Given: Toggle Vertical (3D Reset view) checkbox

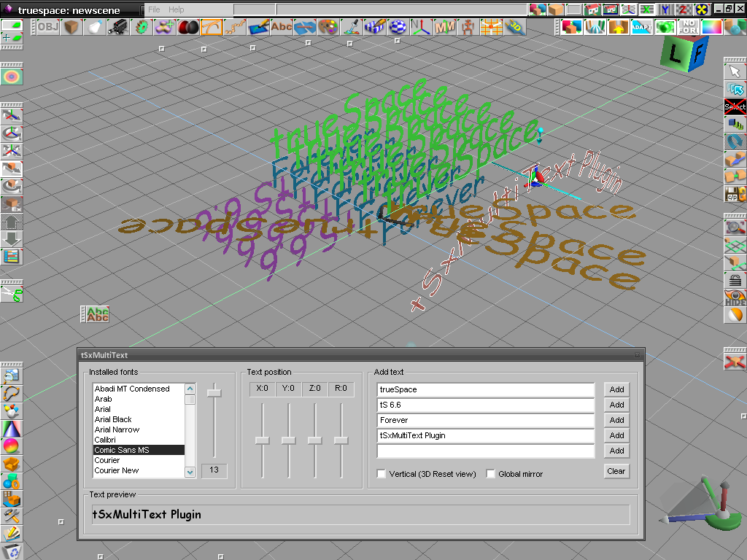Looking at the screenshot, I should pyautogui.click(x=381, y=474).
